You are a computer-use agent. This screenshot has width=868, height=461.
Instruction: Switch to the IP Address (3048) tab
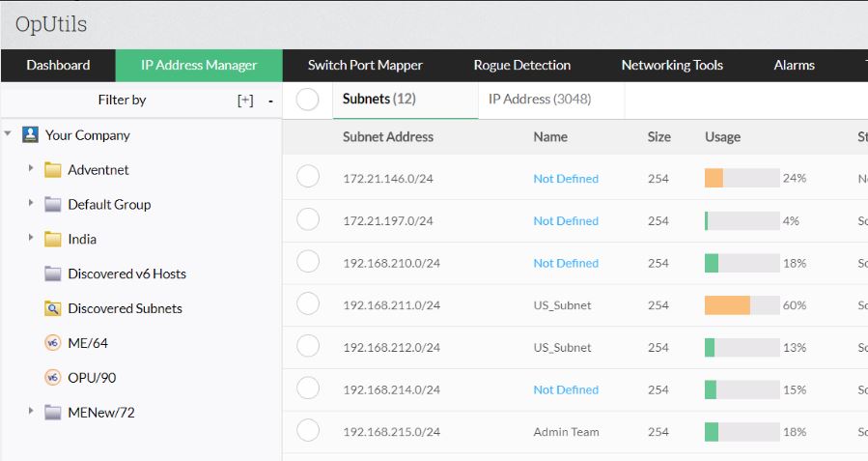551,100
